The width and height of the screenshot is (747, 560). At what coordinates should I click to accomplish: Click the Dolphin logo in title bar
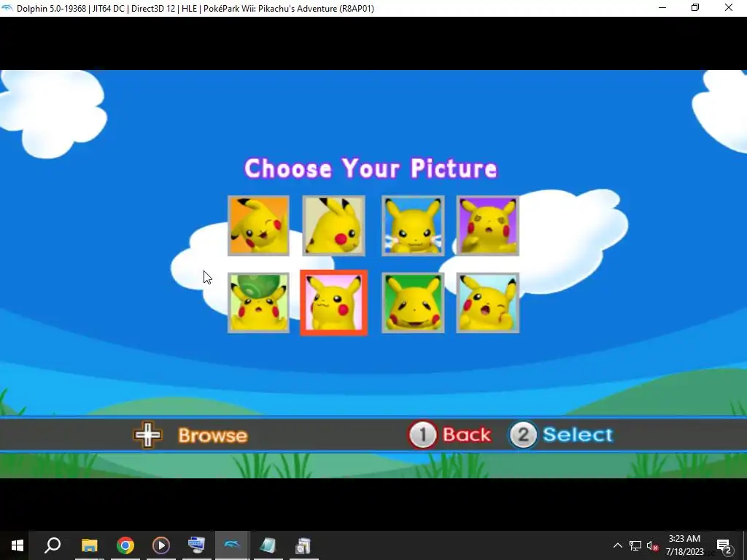click(x=7, y=8)
